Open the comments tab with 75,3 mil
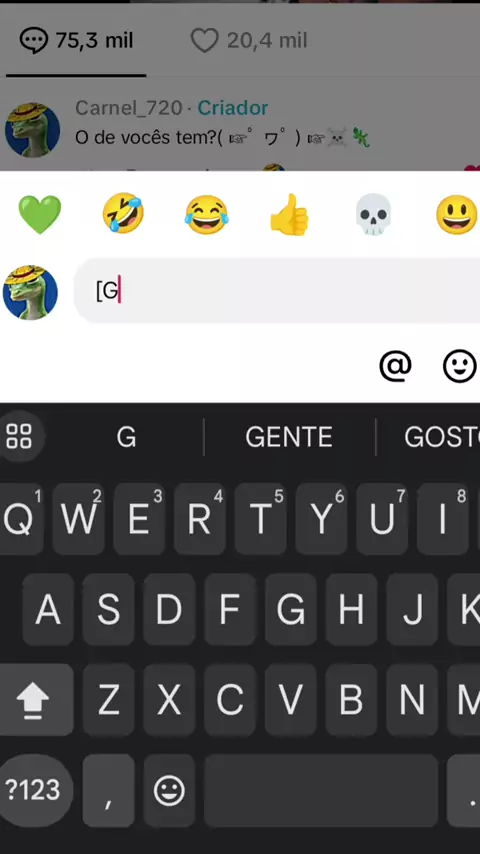This screenshot has height=854, width=480. click(76, 41)
